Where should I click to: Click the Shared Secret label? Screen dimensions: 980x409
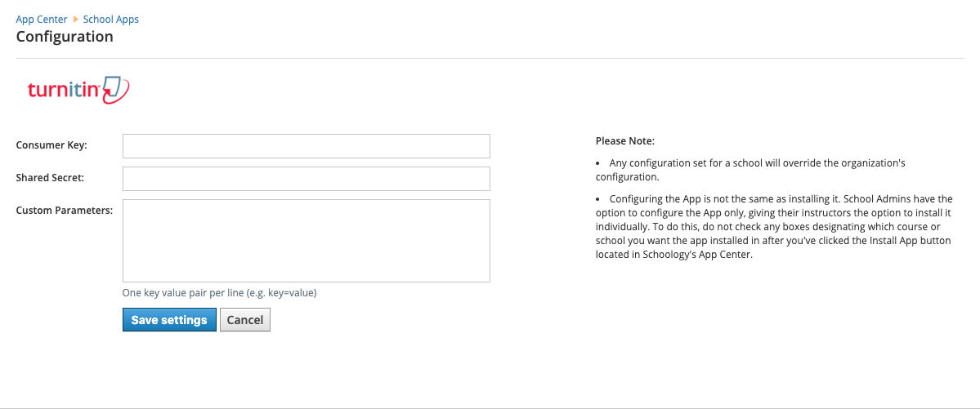[x=50, y=178]
